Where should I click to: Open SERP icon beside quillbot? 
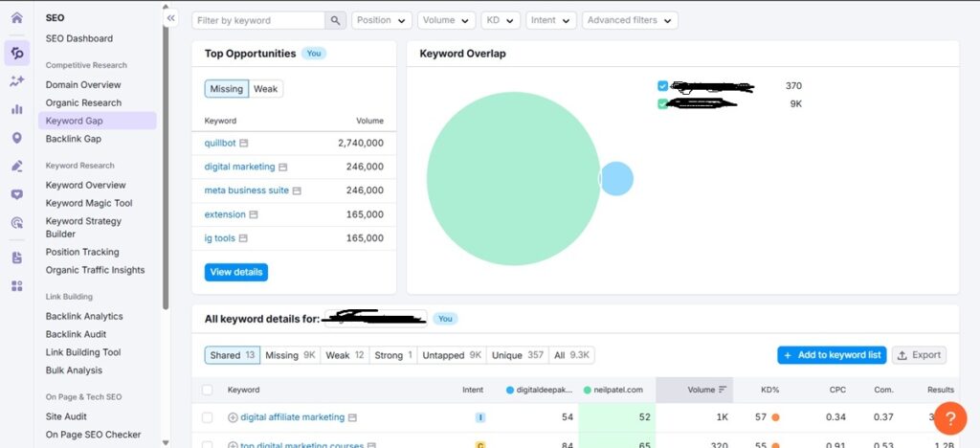pyautogui.click(x=244, y=143)
